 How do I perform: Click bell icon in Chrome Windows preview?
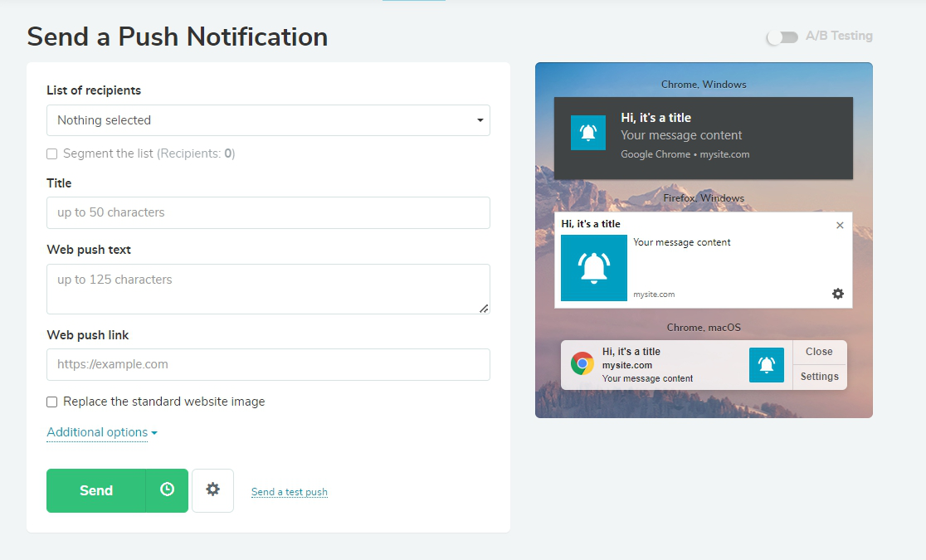[x=588, y=132]
